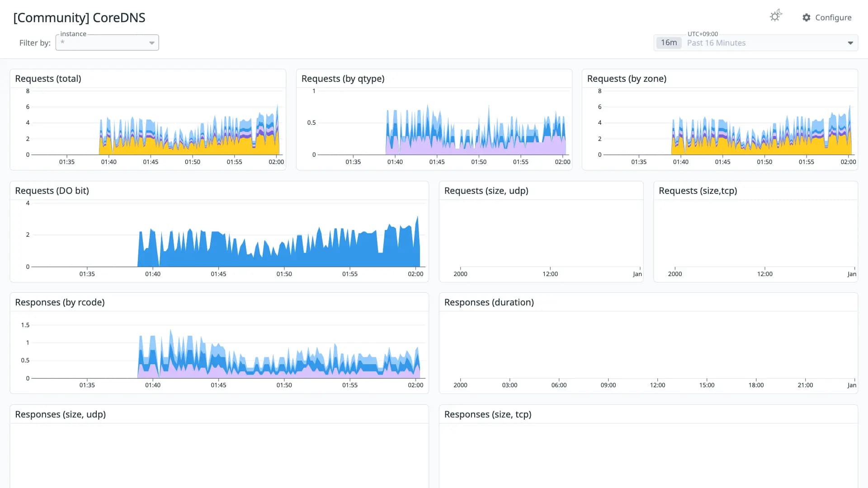Screen dimensions: 868x488
Task: Click the Past 16 Minutes field
Action: point(756,43)
